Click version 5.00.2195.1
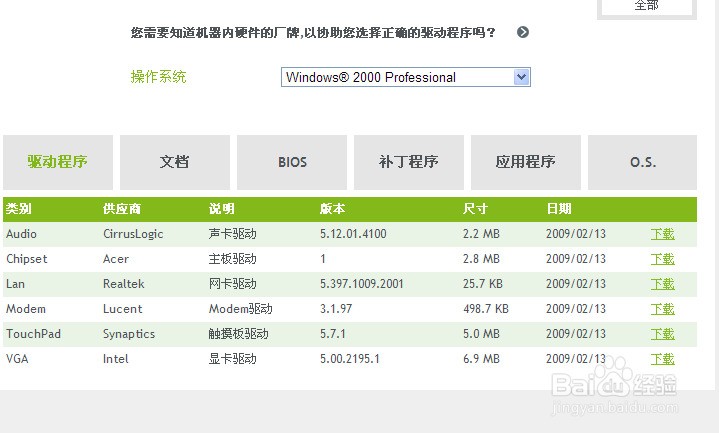This screenshot has width=719, height=433. point(350,359)
